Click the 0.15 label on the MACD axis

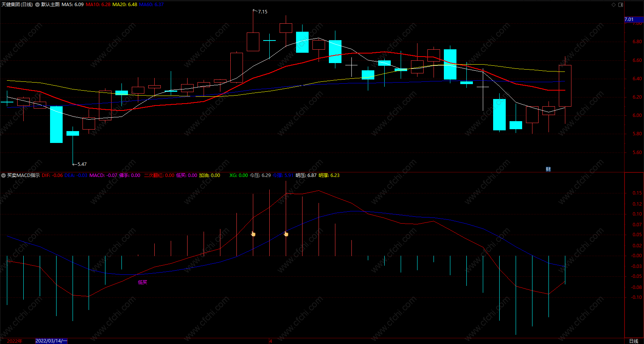(x=637, y=193)
